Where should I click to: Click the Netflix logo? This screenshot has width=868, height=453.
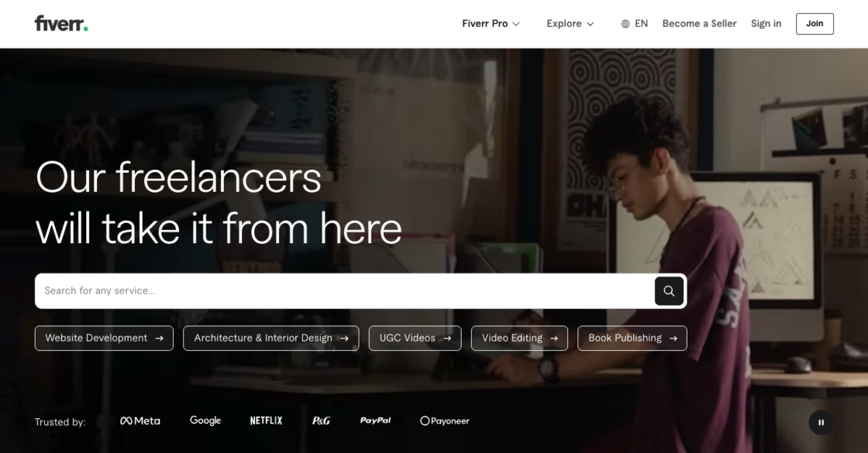coord(265,420)
